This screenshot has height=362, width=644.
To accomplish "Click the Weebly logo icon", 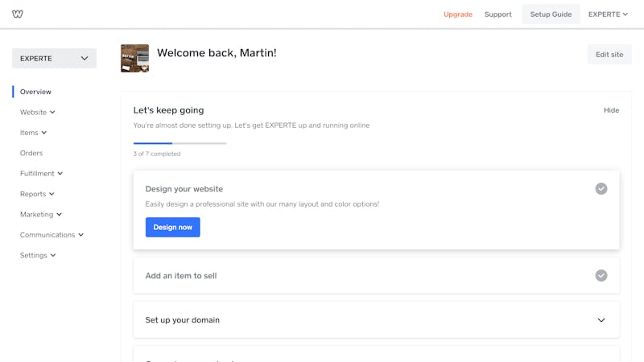I will 18,14.
